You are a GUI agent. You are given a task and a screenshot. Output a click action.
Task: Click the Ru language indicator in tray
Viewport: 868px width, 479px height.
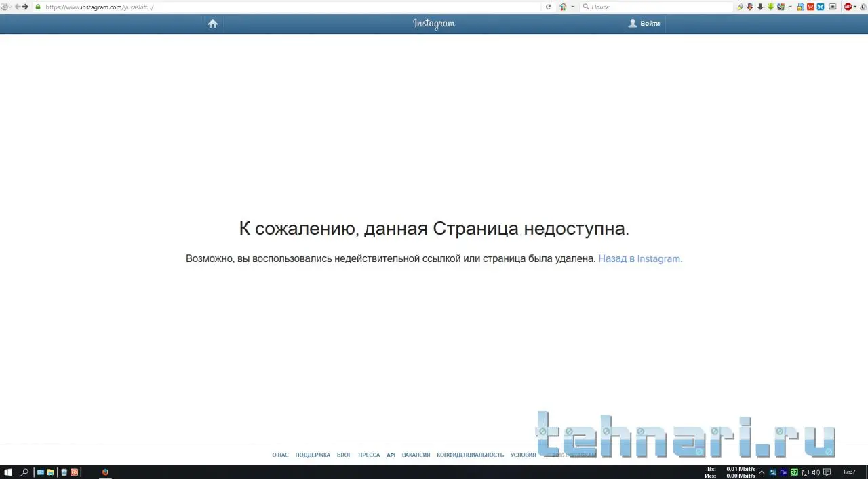(783, 472)
